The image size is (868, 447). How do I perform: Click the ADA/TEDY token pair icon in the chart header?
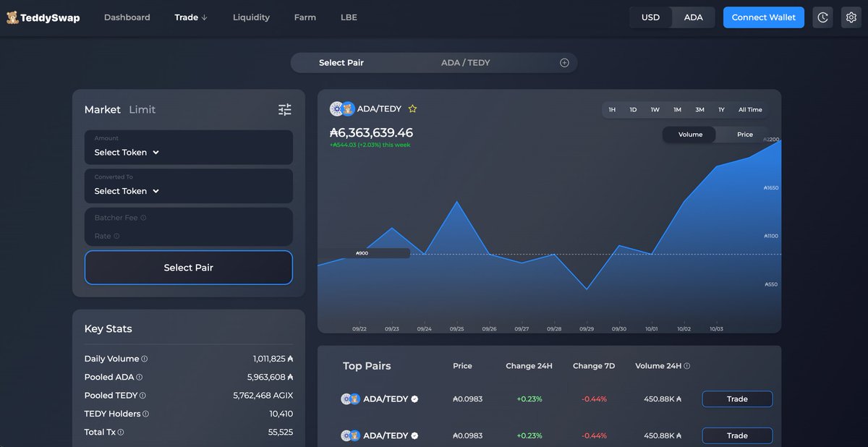click(342, 109)
